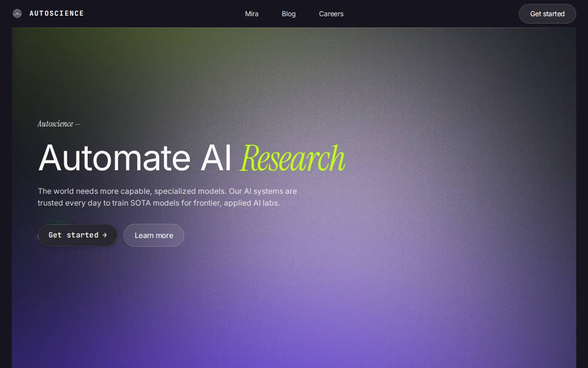
Task: Click the header Get started button
Action: (547, 14)
